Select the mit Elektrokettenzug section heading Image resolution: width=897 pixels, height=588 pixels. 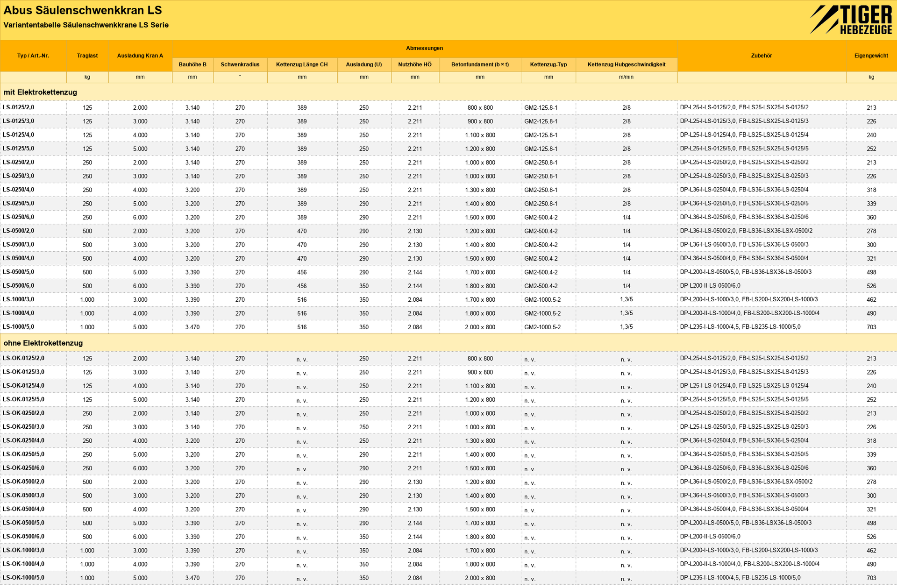point(40,92)
